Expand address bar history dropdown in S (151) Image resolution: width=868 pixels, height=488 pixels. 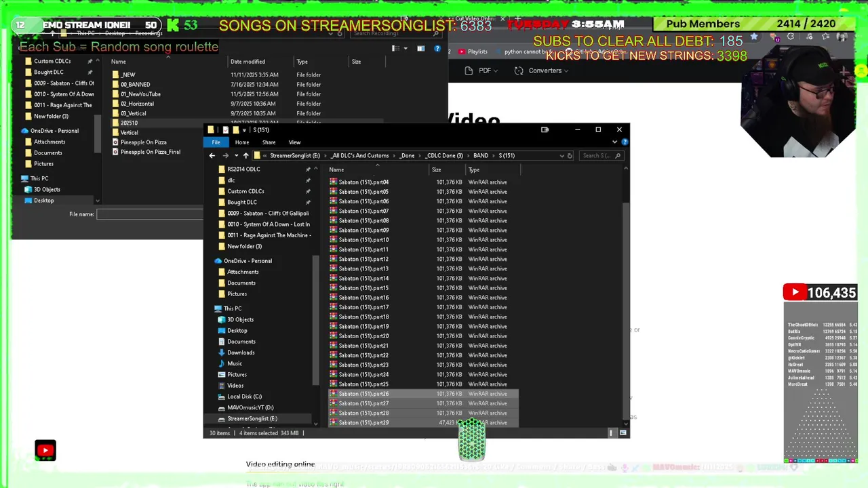(561, 156)
